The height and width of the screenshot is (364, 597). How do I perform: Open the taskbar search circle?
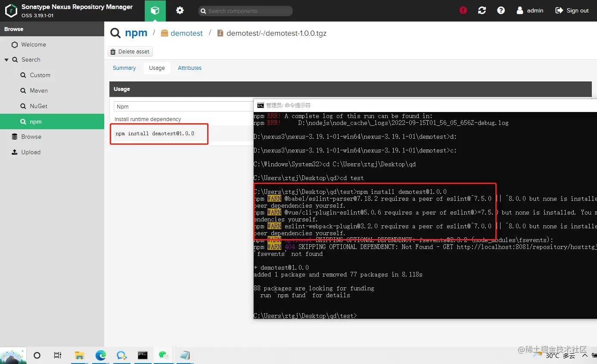click(37, 355)
